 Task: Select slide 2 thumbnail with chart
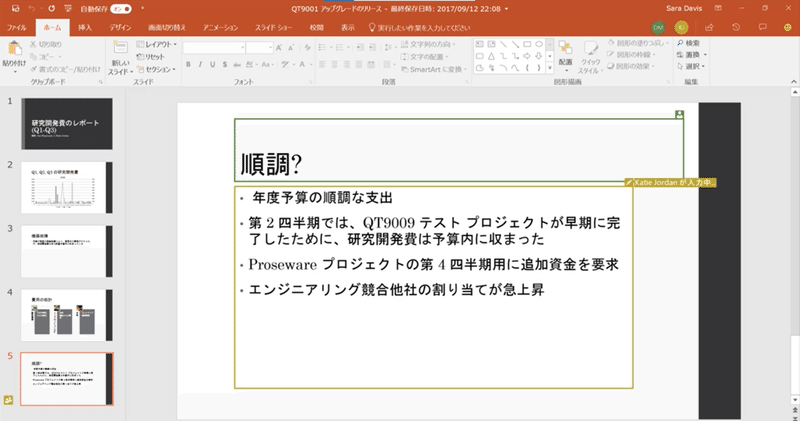[x=67, y=188]
